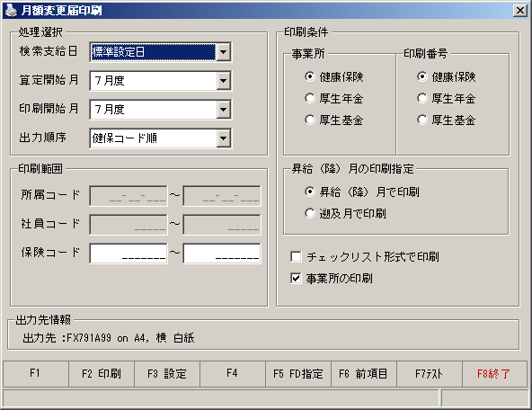Viewport: 532px width, 410px height.
Task: Click the 昇給（降）月の印刷指定 group title
Action: pyautogui.click(x=353, y=169)
